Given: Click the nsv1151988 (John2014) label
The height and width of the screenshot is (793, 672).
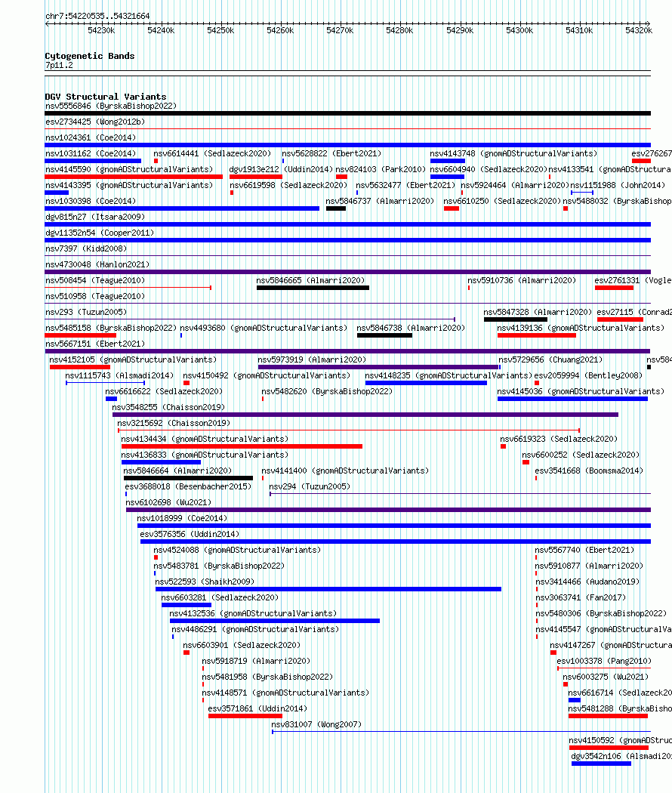Looking at the screenshot, I should (x=618, y=186).
